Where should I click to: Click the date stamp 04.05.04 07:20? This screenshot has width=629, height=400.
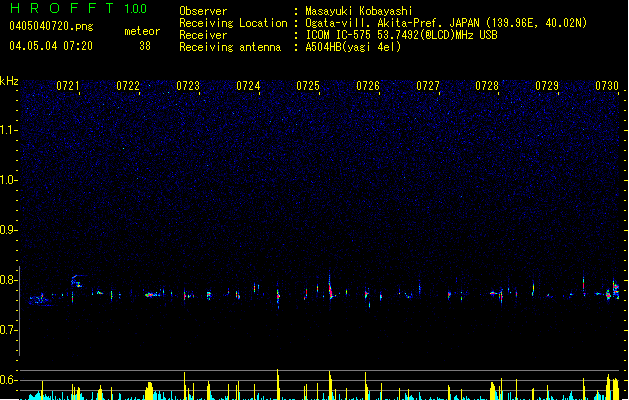51,46
